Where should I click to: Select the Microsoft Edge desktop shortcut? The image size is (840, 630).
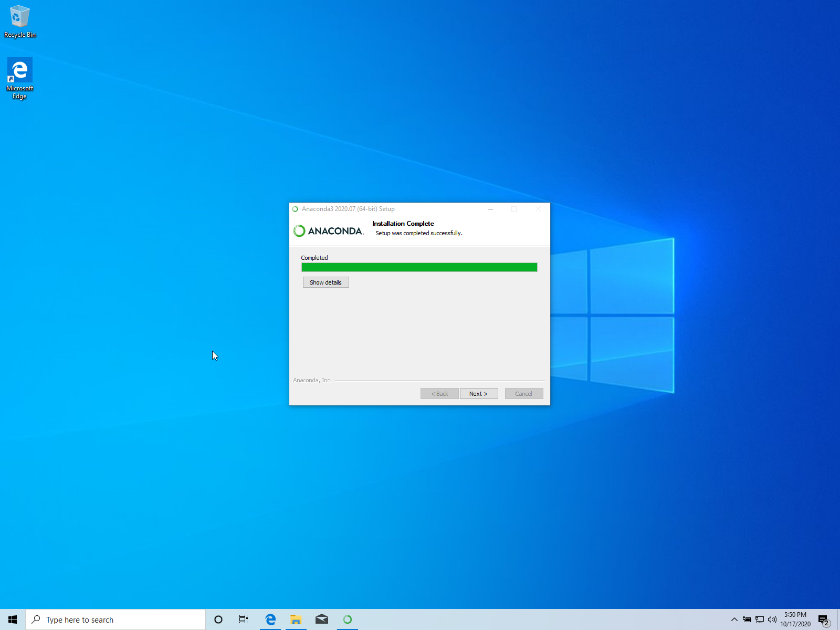(19, 78)
